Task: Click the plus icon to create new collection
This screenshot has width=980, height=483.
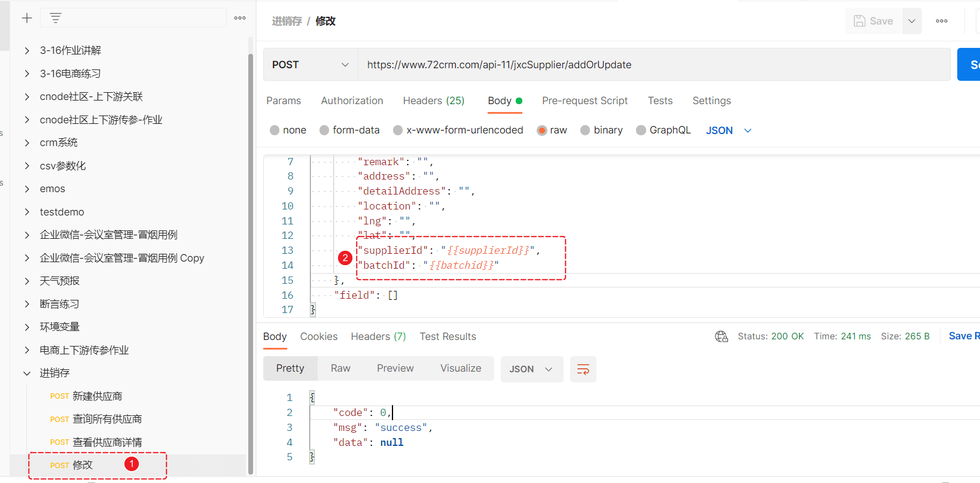Action: (27, 18)
